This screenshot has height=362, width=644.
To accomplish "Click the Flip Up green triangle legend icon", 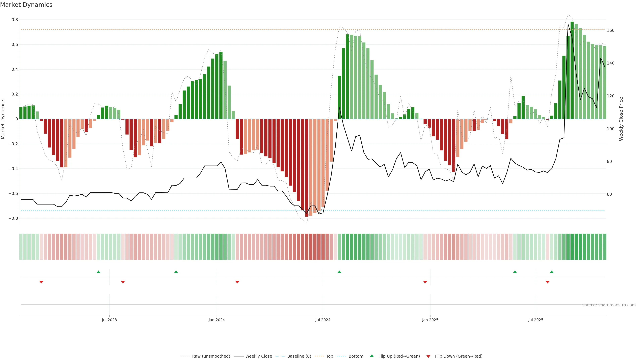I will click(372, 356).
